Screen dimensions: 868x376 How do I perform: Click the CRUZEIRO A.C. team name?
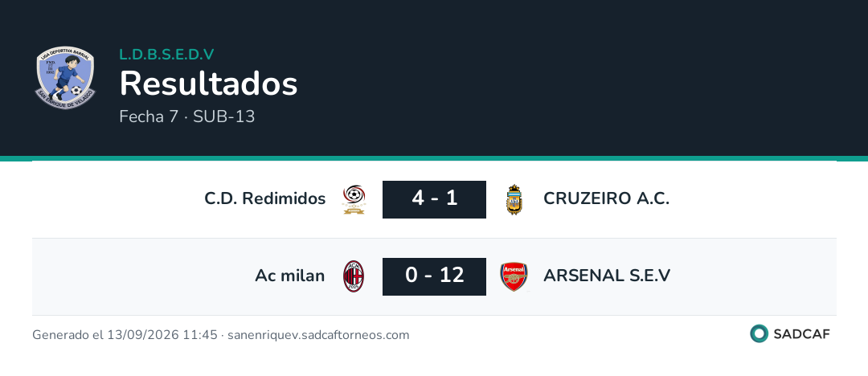pyautogui.click(x=607, y=198)
